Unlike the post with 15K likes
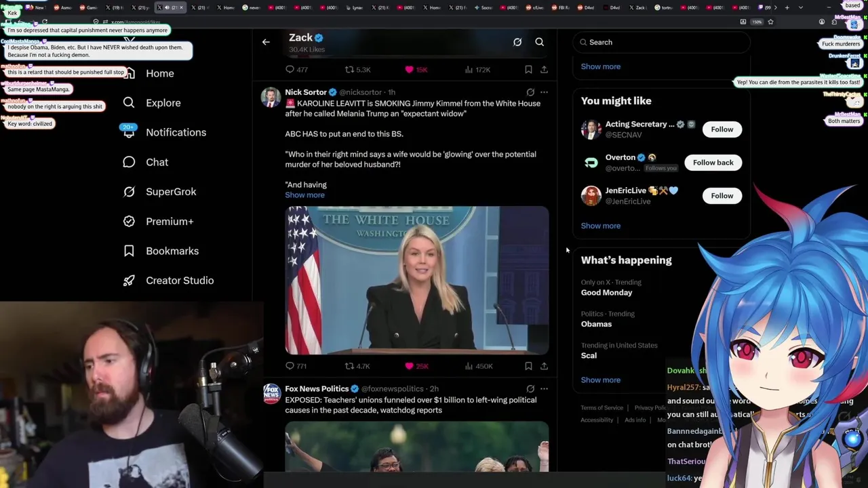868x488 pixels. pos(416,69)
